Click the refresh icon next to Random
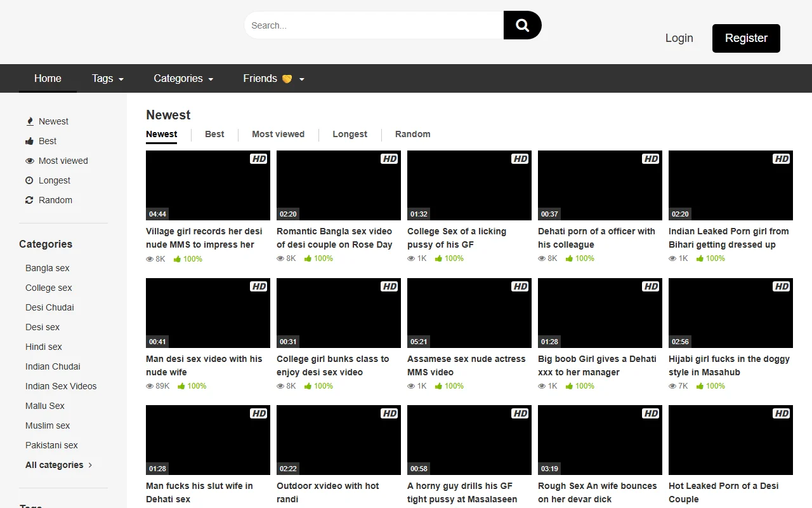812x508 pixels. point(29,200)
